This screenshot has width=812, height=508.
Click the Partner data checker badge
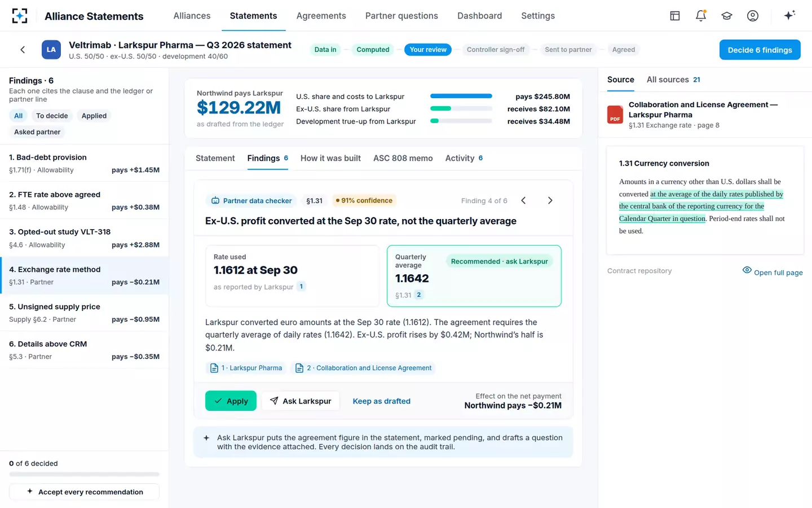(x=251, y=200)
